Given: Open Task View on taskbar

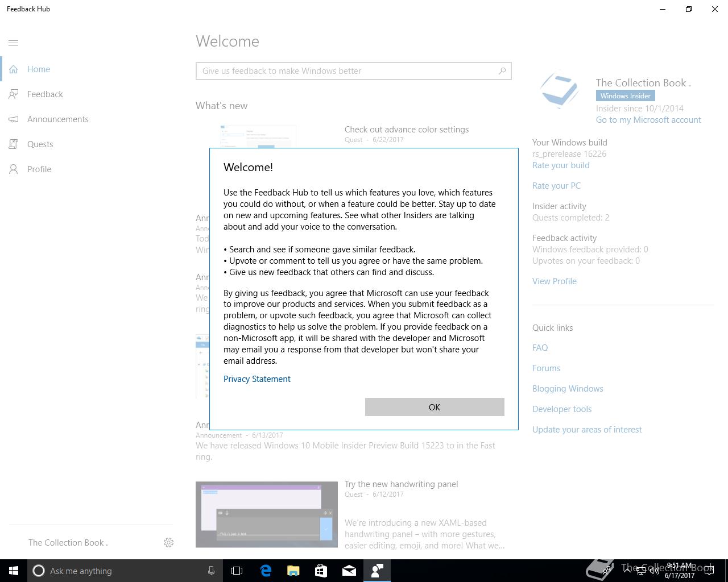Looking at the screenshot, I should 237,571.
